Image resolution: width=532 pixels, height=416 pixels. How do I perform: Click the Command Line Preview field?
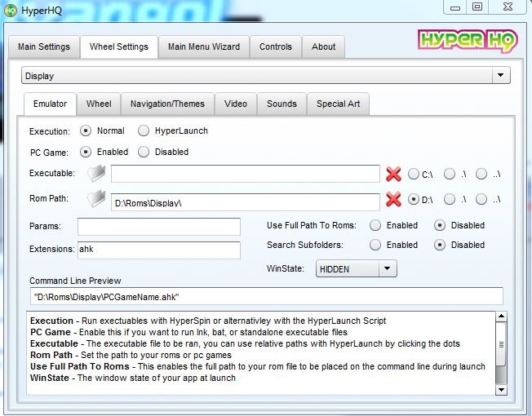(267, 296)
